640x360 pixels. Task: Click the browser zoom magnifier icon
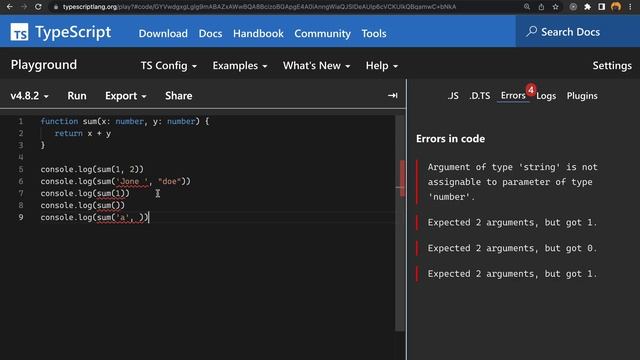coord(527,7)
